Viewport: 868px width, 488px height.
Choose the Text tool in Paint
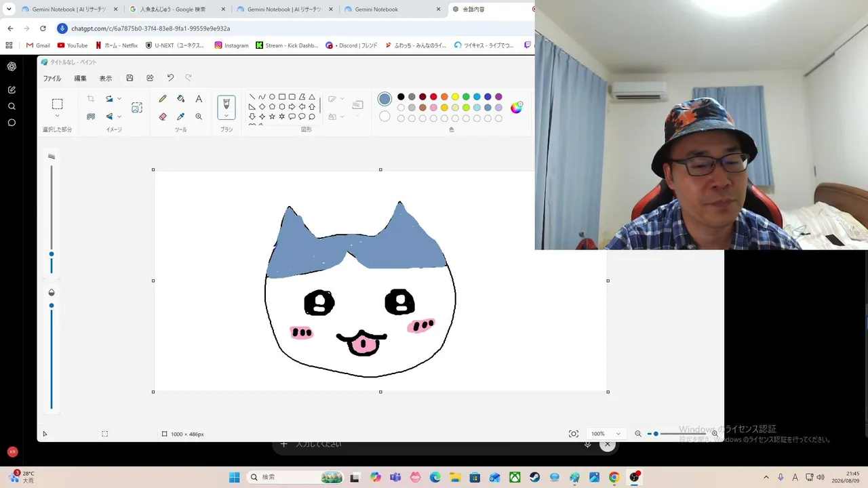point(199,99)
